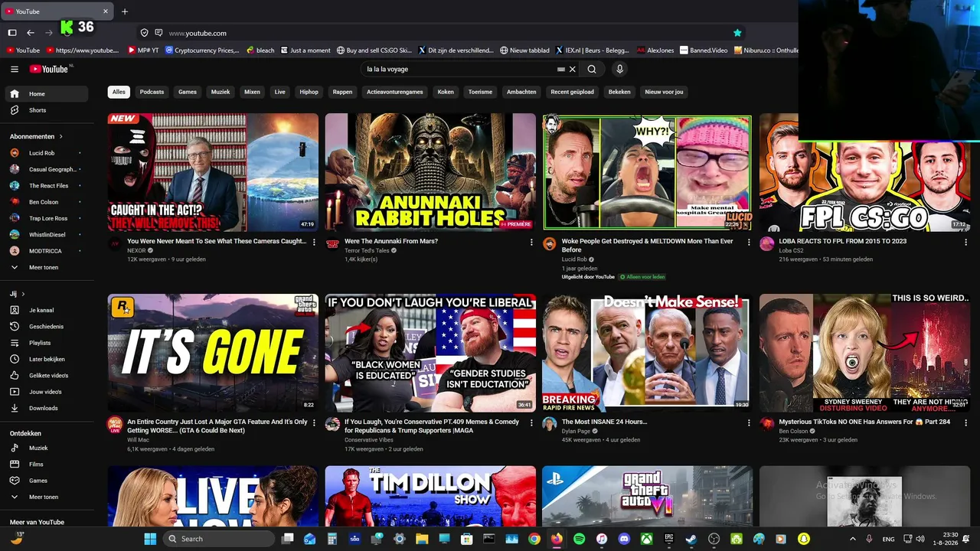Go back with the browser back arrow
This screenshot has width=980, height=551.
tap(31, 33)
